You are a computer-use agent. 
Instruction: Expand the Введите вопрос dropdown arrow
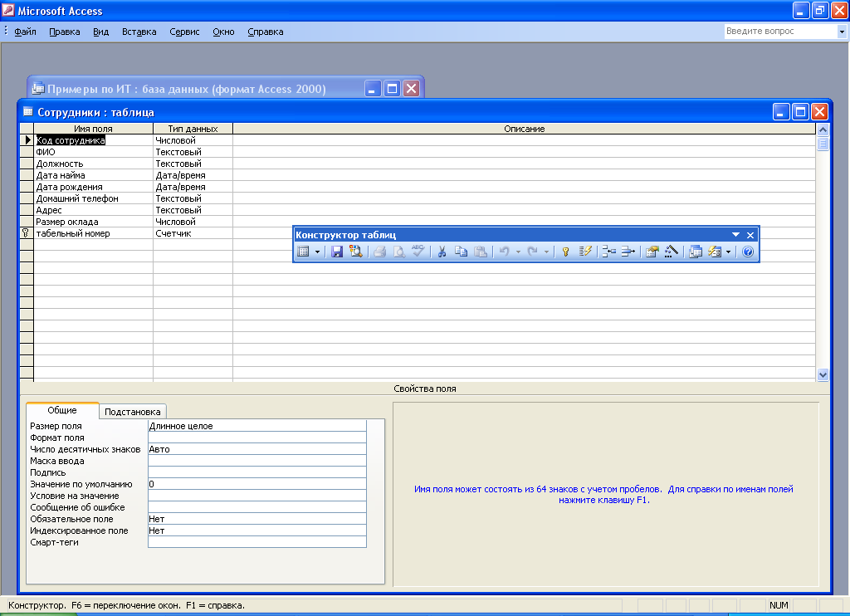pos(842,32)
